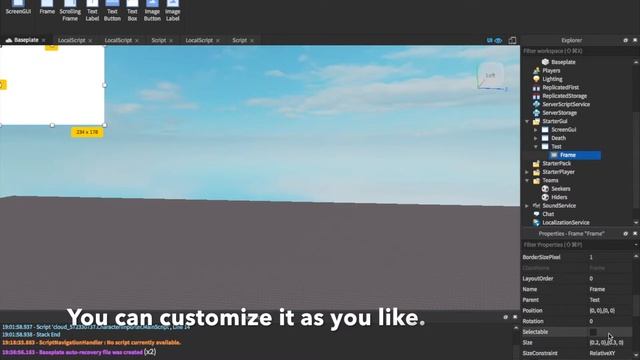Screen dimensions: 640x360
Task: Select StarterGui in the Explorer tree
Action: [x=554, y=121]
